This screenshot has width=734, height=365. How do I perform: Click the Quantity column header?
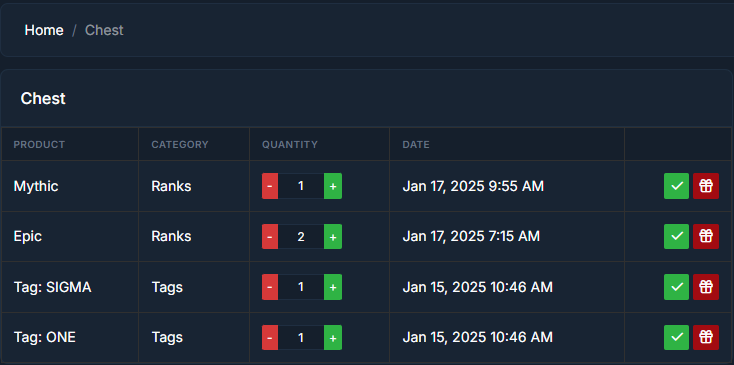pyautogui.click(x=290, y=145)
